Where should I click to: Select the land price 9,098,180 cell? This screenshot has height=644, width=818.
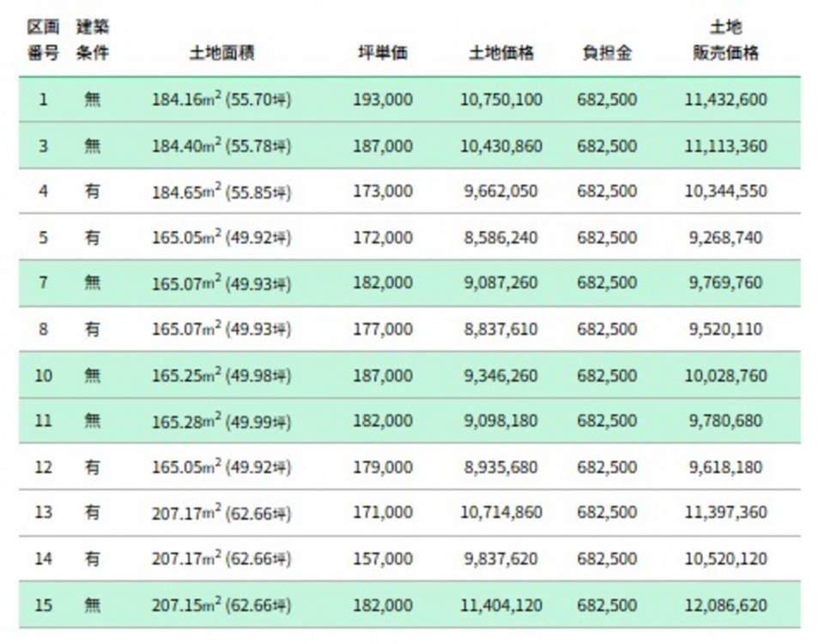point(501,421)
